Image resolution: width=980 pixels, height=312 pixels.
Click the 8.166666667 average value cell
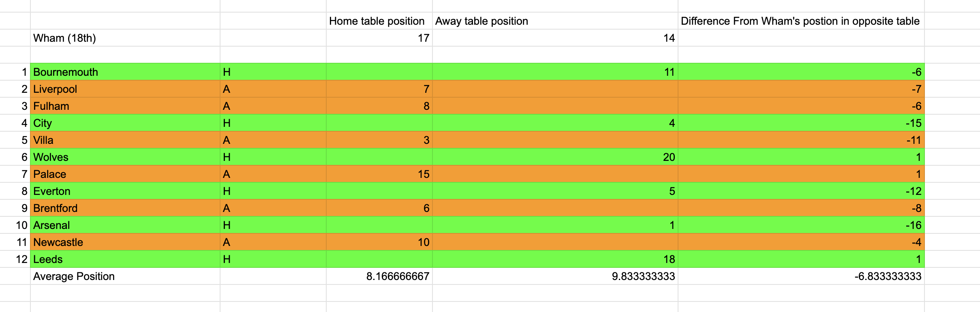click(x=379, y=276)
